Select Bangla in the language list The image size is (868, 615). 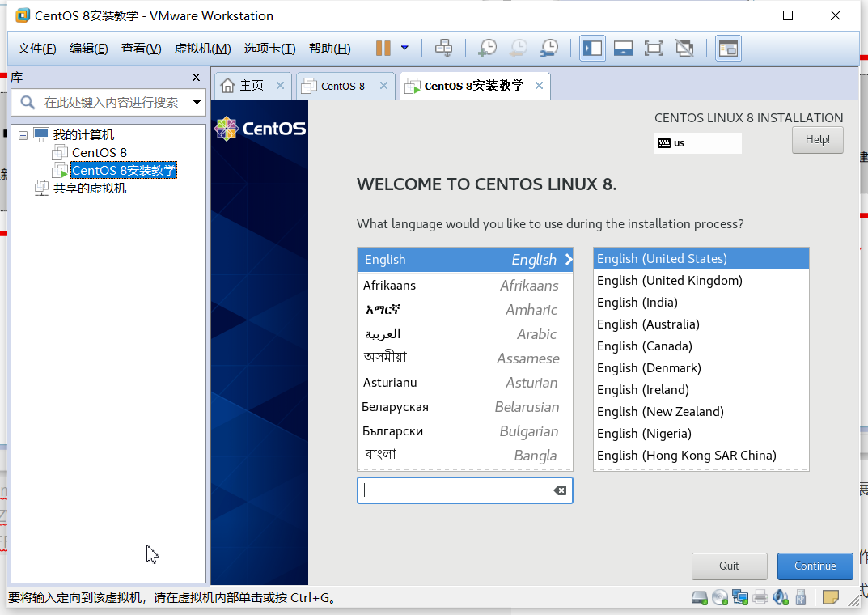click(465, 456)
